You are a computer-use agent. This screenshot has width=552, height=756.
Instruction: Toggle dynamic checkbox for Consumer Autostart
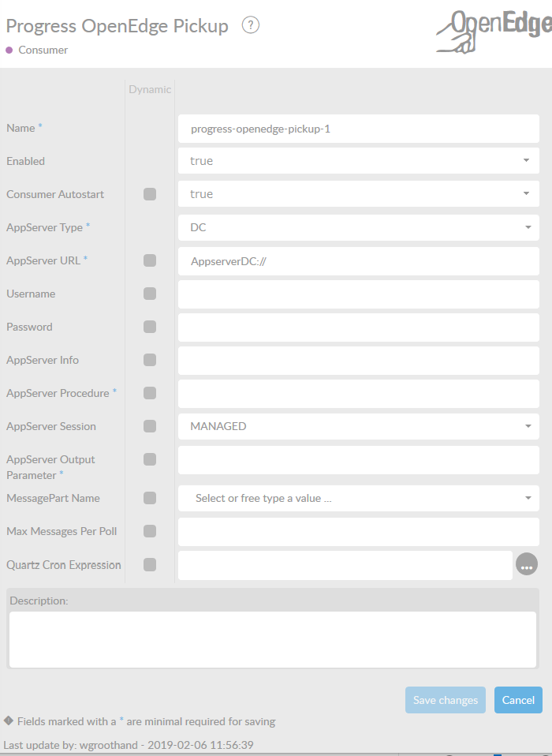point(150,194)
